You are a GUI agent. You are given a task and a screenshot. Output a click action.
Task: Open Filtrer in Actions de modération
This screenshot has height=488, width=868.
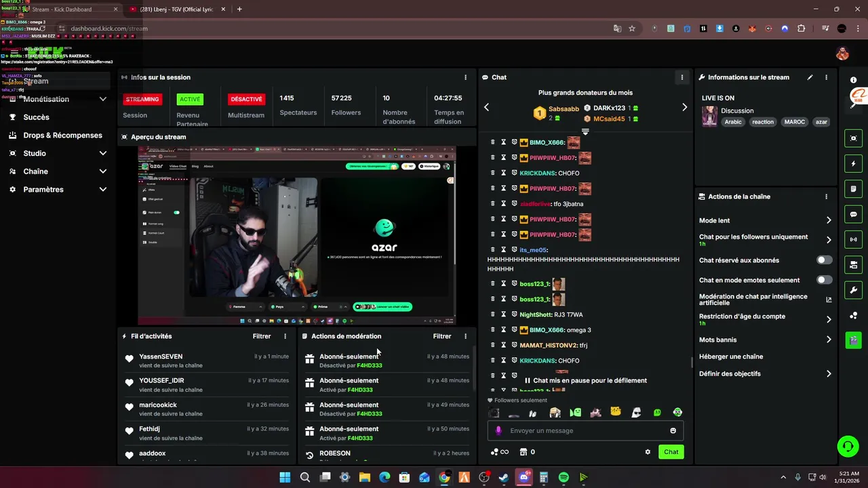[x=442, y=336]
